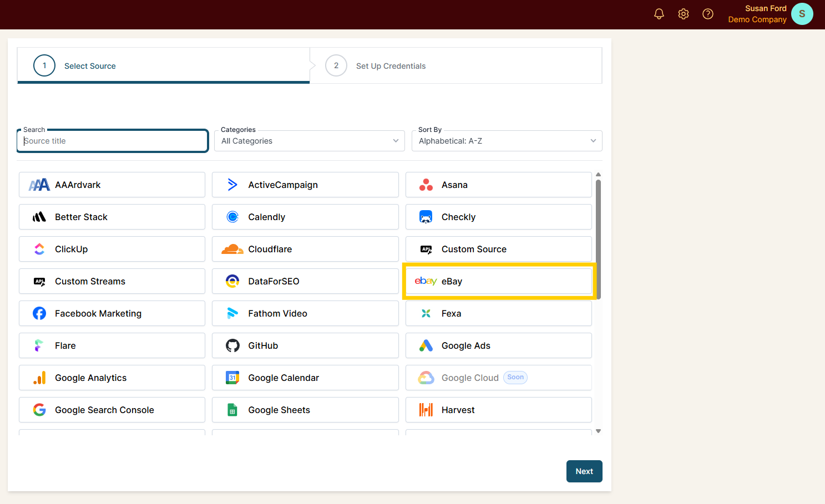Select the AAArdvark source label
Image resolution: width=825 pixels, height=504 pixels.
click(78, 185)
